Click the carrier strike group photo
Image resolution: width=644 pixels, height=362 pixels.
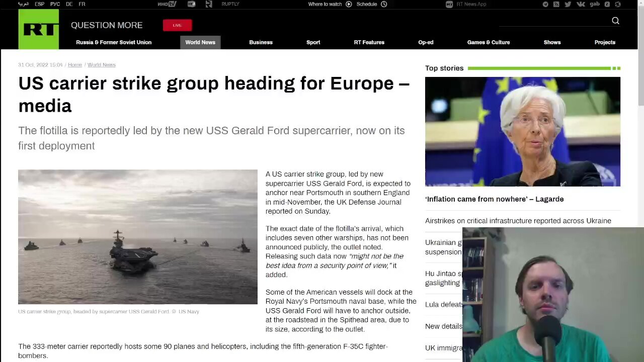(x=137, y=237)
